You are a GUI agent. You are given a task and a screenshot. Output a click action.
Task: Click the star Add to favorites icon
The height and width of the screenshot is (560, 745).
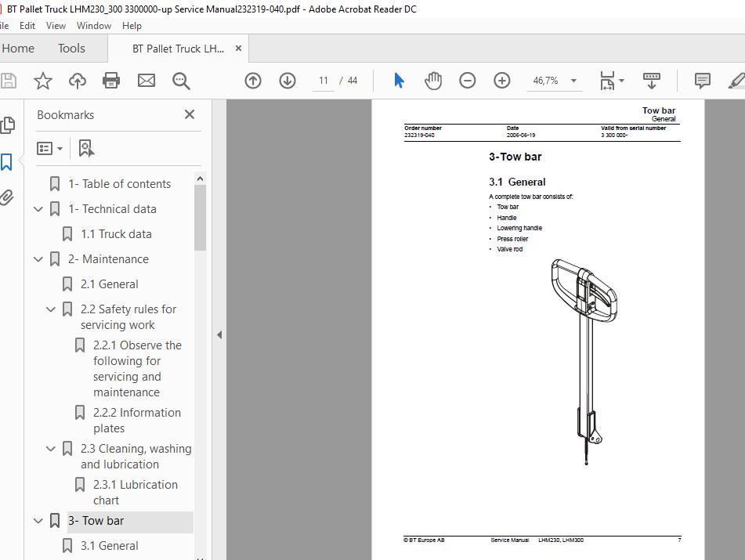point(43,81)
